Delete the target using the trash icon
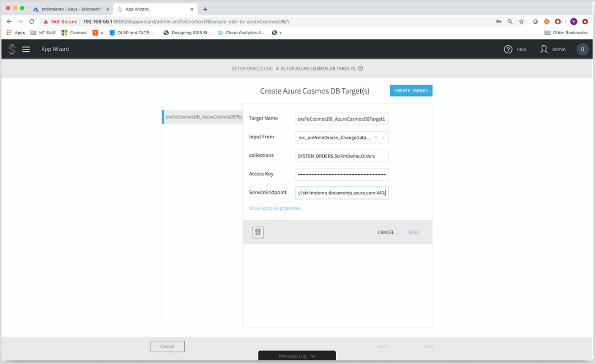The width and height of the screenshot is (596, 364). (x=257, y=232)
